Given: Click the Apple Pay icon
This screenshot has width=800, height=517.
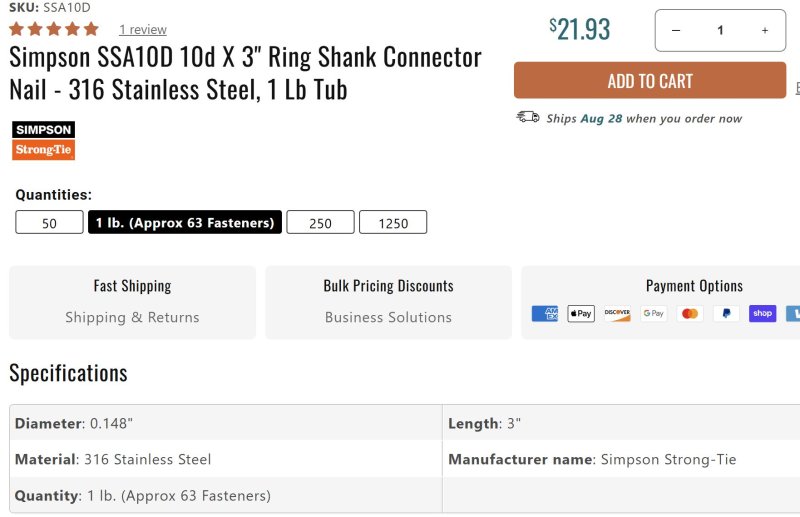Looking at the screenshot, I should pyautogui.click(x=581, y=314).
